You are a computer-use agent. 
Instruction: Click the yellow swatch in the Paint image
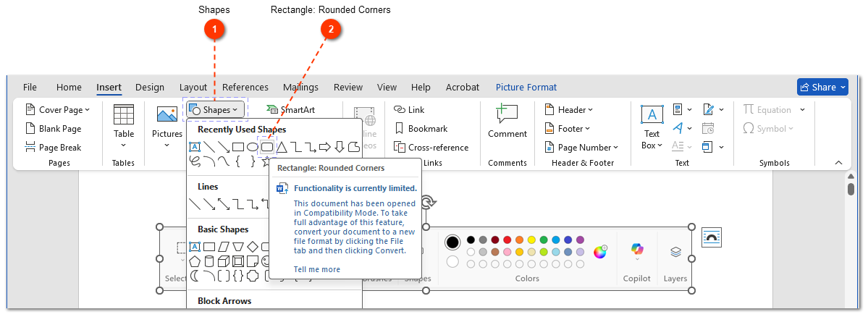click(531, 240)
